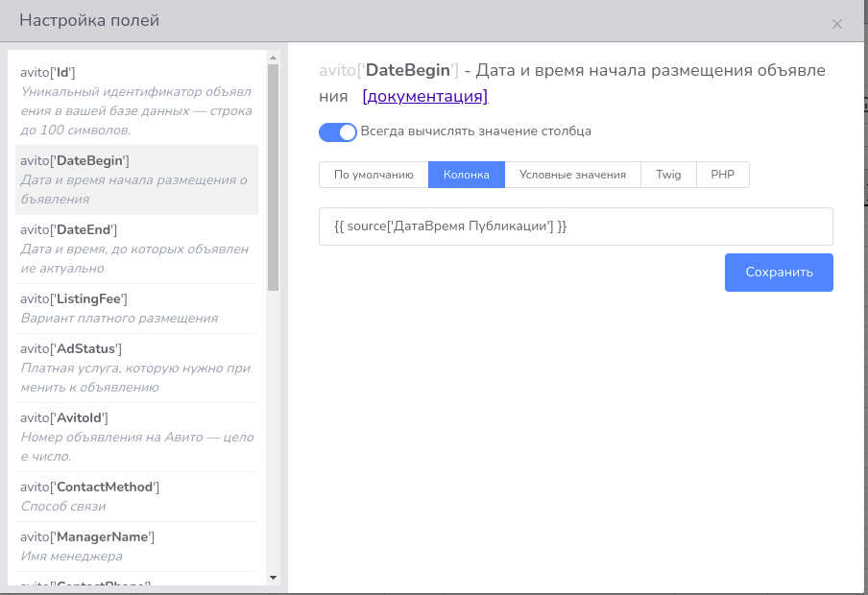Open the PHP tab
The image size is (868, 595).
click(x=722, y=175)
